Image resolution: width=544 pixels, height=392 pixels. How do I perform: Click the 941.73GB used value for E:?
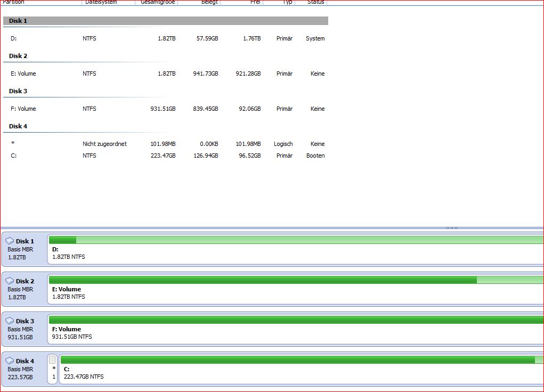pyautogui.click(x=205, y=73)
